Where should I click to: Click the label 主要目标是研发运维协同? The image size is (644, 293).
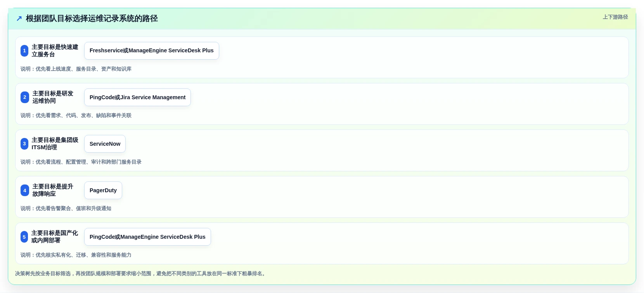pos(53,97)
